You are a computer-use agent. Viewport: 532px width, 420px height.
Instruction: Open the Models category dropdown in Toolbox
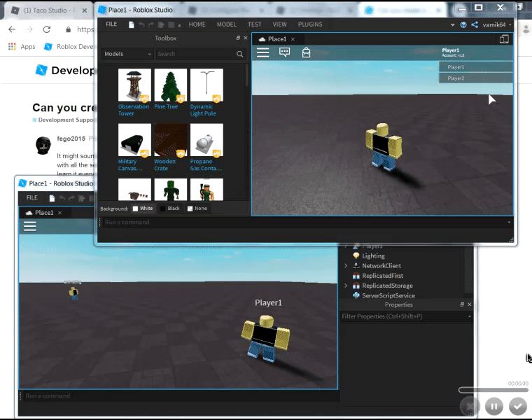[127, 54]
